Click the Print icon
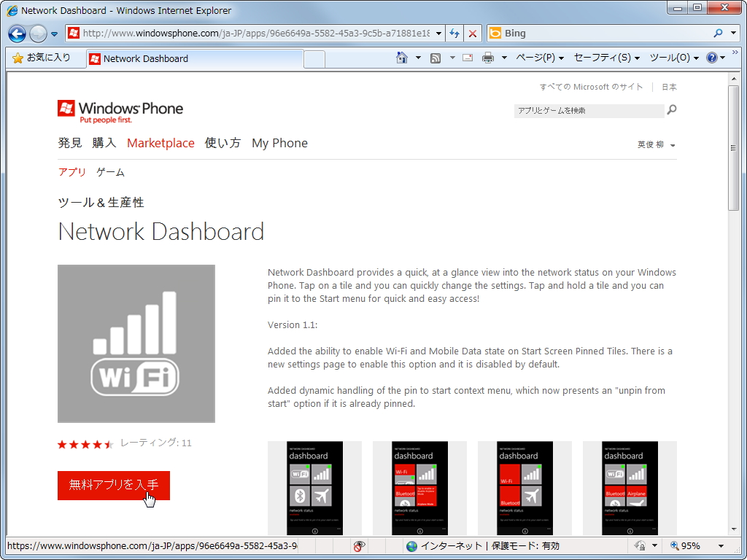Screen dimensions: 747x560 488,58
